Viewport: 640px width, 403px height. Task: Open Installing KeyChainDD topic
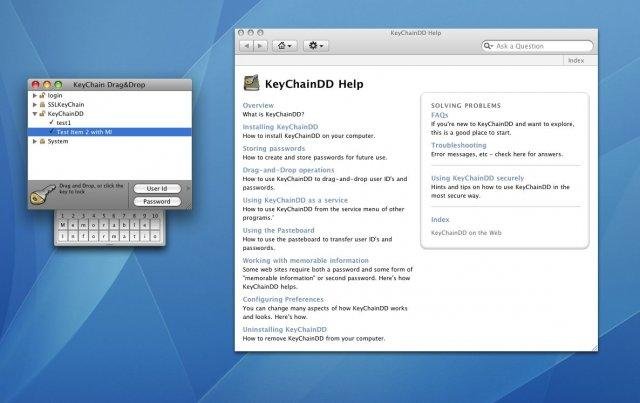[280, 127]
